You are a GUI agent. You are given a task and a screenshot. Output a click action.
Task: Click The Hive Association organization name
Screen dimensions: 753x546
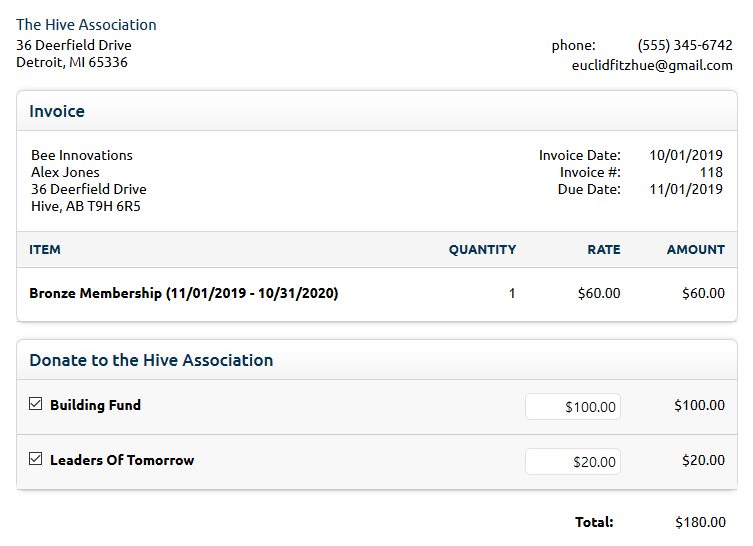point(86,24)
